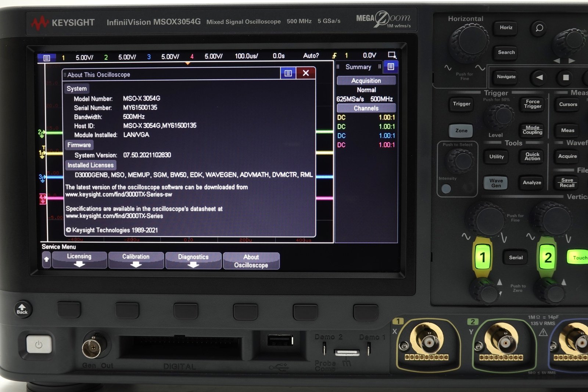The height and width of the screenshot is (392, 588).
Task: Toggle the lit Touch button
Action: coord(580,258)
